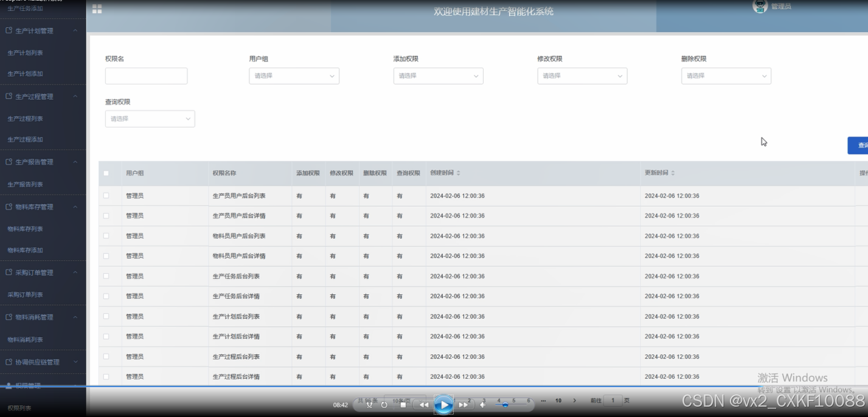Click the 采购订单管理 sidebar icon
This screenshot has height=417, width=868.
(9, 273)
